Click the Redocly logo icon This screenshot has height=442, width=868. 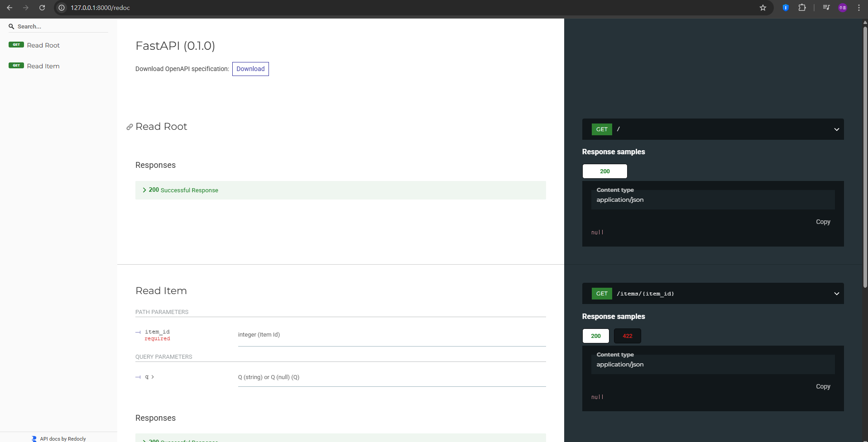[x=34, y=439]
